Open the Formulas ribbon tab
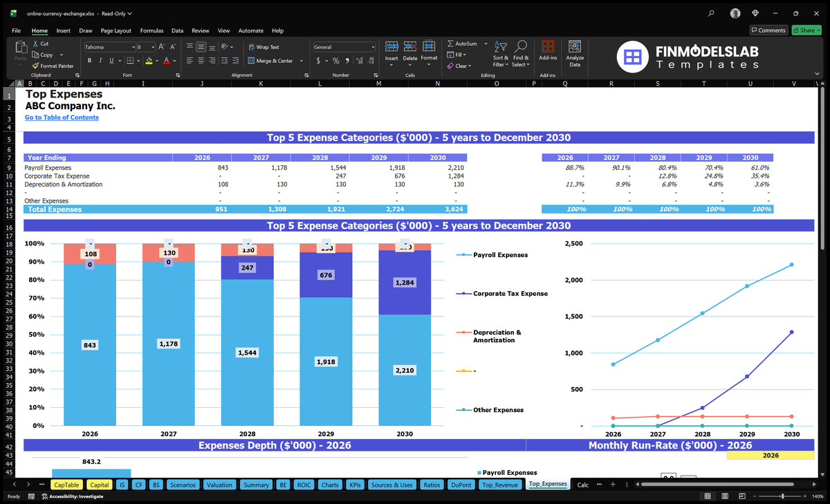 [x=151, y=30]
